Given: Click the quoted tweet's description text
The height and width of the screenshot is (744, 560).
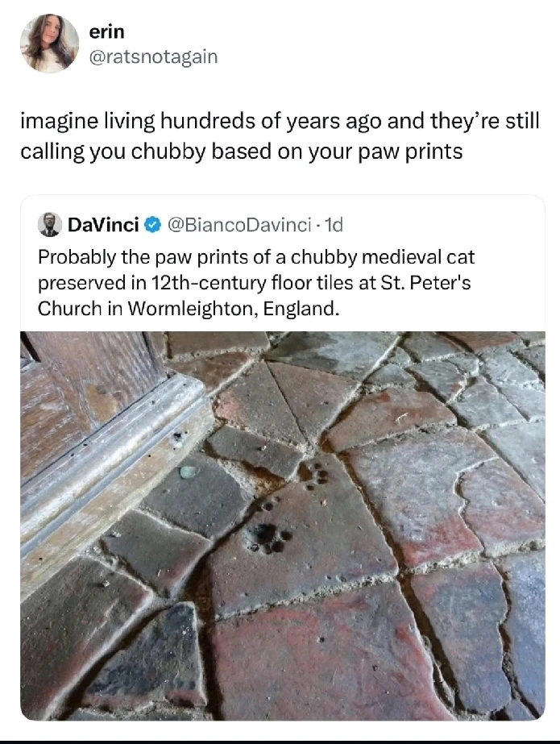Looking at the screenshot, I should (257, 282).
